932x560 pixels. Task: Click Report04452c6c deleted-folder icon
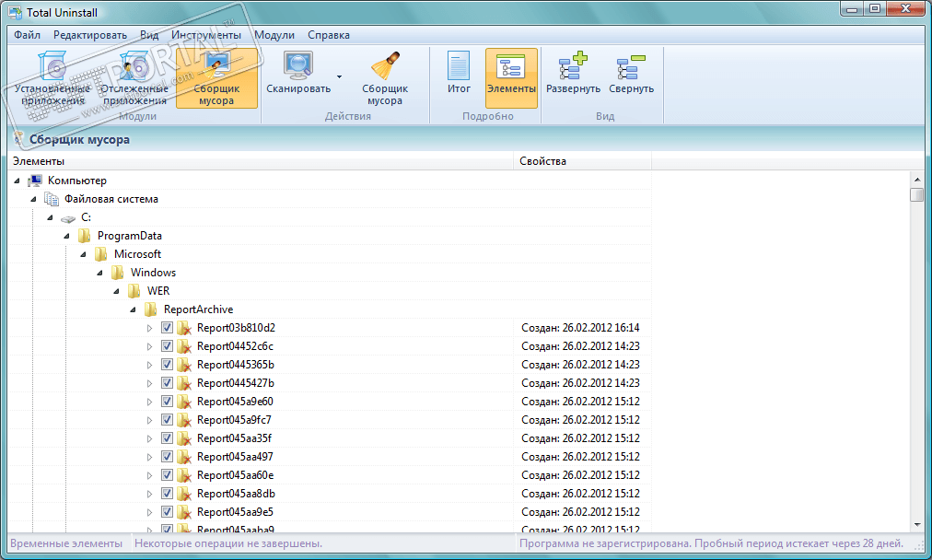click(185, 346)
